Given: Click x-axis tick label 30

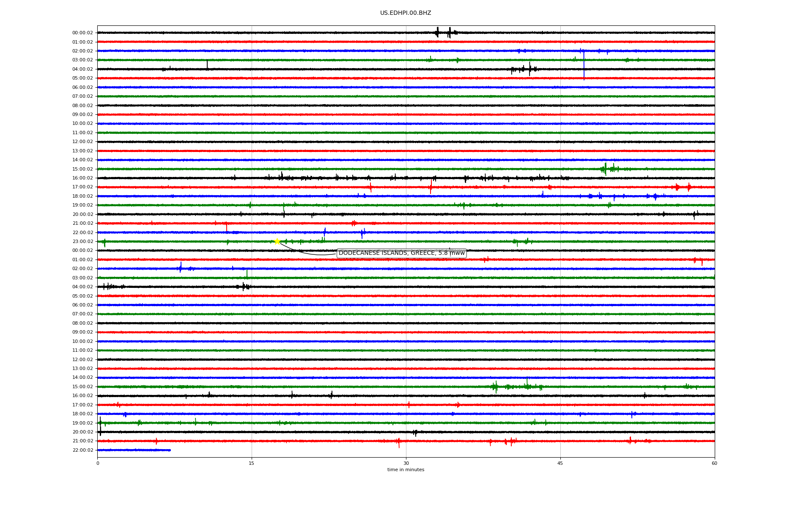Looking at the screenshot, I should coord(406,463).
